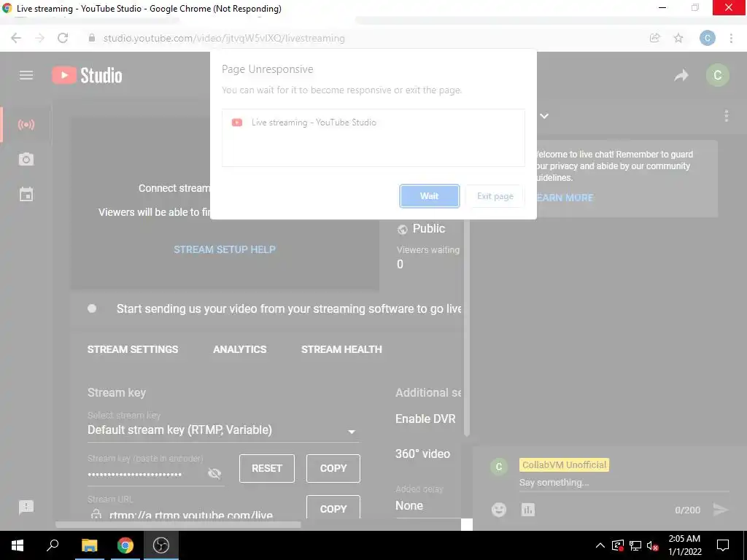The image size is (747, 560).
Task: Open the Windows Start menu
Action: click(x=18, y=545)
